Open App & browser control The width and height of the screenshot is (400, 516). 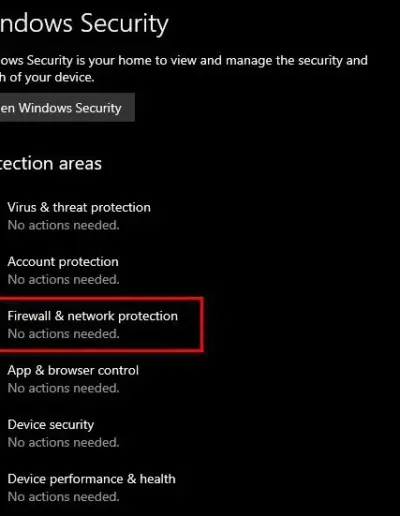tap(73, 370)
